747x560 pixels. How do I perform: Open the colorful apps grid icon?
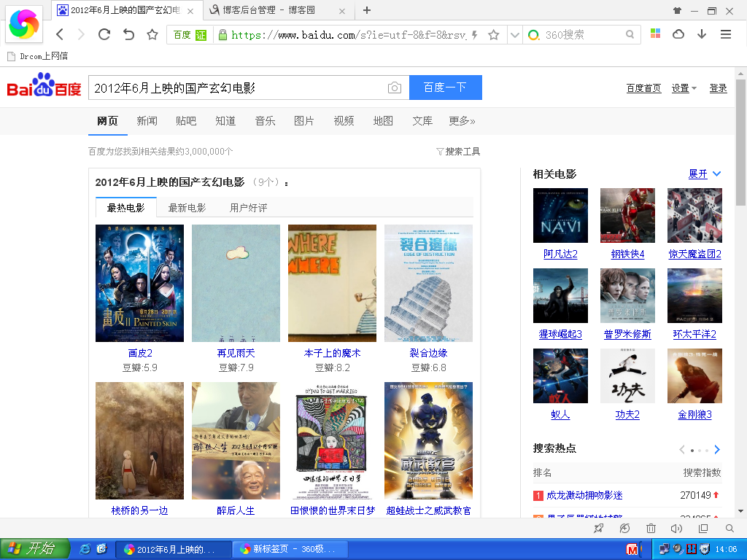point(656,34)
